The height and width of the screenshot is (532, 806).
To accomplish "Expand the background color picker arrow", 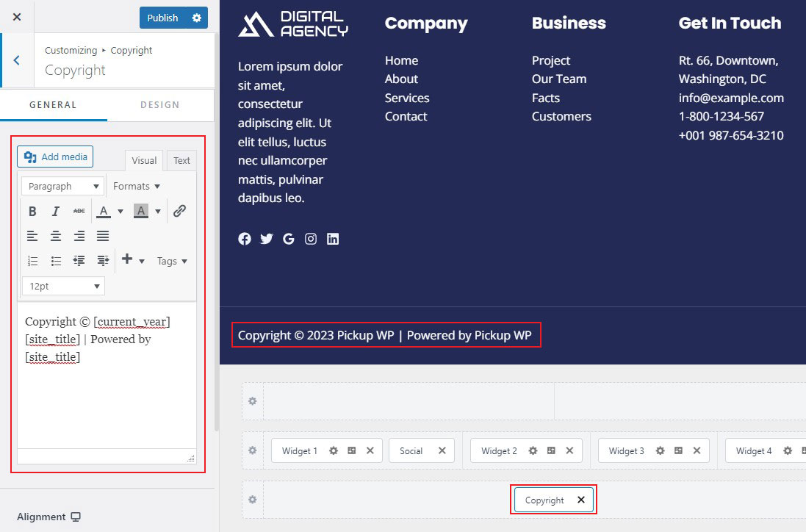I will point(158,212).
